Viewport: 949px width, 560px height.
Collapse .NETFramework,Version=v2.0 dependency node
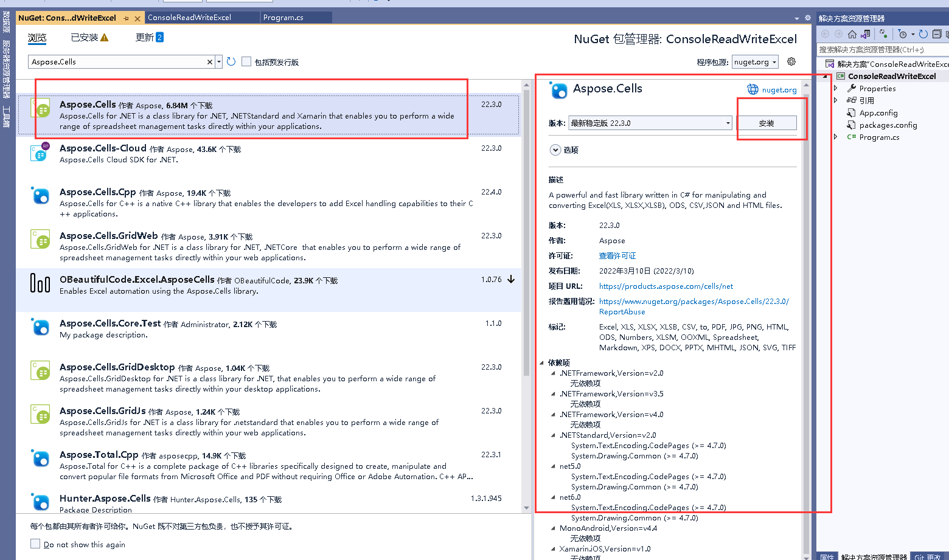553,373
